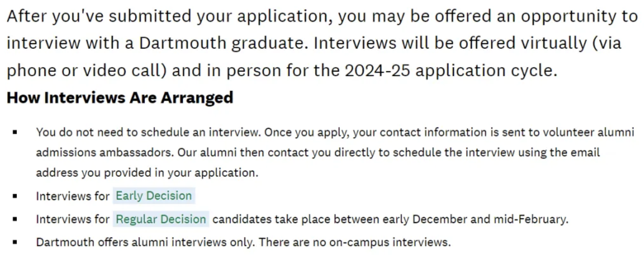The height and width of the screenshot is (255, 644).
Task: Click the bullet marker beside alumni interviews only
Action: (15, 242)
